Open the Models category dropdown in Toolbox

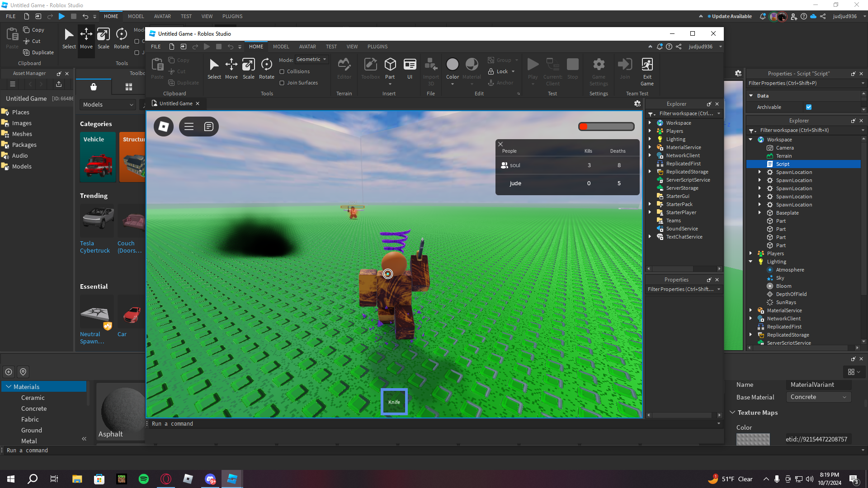pyautogui.click(x=108, y=104)
